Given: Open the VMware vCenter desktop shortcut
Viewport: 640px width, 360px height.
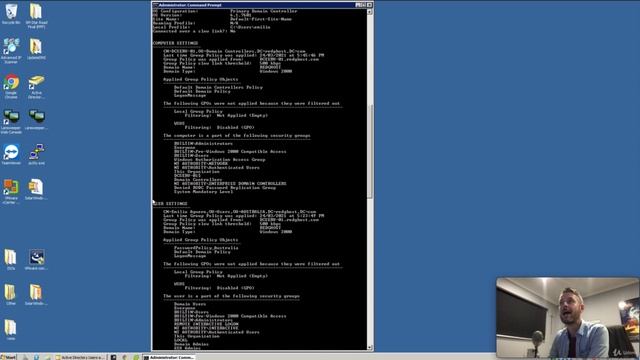Looking at the screenshot, I should (11, 191).
